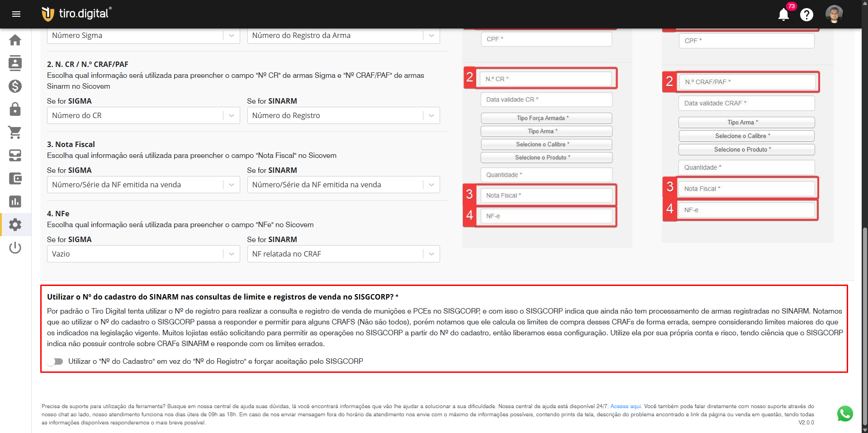Click the tiro.digital logo
Viewport: 868px width, 433px height.
tap(76, 14)
